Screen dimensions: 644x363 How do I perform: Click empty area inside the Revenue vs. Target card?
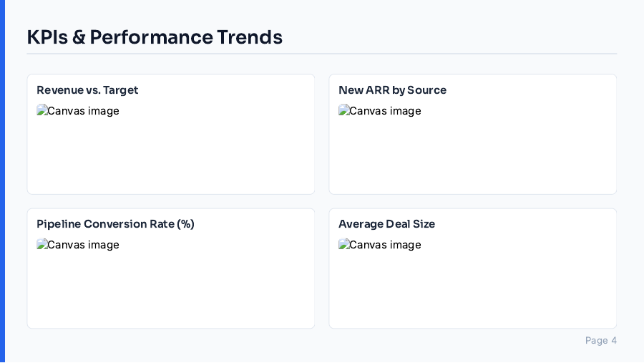[x=170, y=158]
